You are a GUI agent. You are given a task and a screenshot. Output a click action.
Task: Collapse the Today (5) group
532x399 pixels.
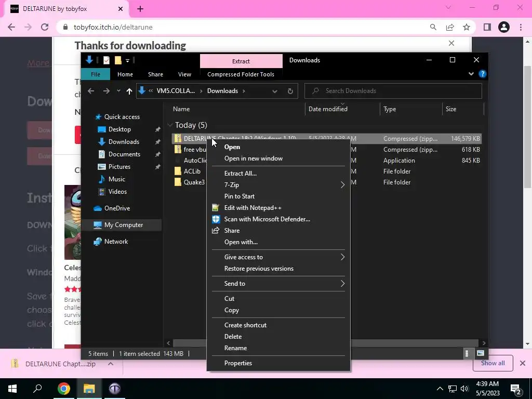[x=170, y=125]
